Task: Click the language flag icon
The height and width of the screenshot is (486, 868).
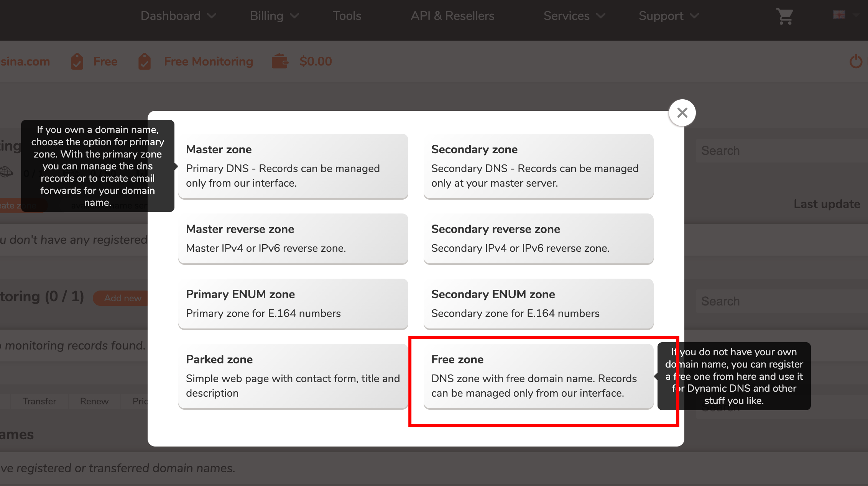Action: point(839,15)
